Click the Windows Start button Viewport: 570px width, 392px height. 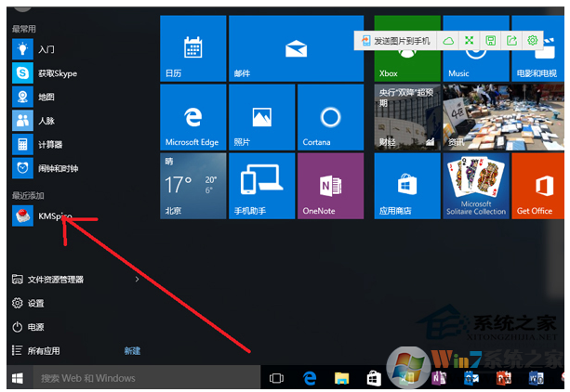coord(18,378)
